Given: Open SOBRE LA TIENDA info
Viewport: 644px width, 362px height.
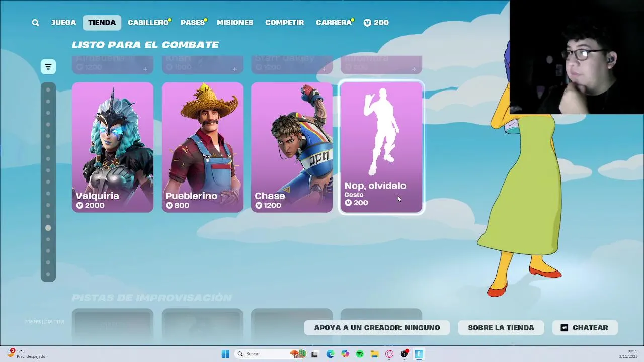Looking at the screenshot, I should [501, 328].
